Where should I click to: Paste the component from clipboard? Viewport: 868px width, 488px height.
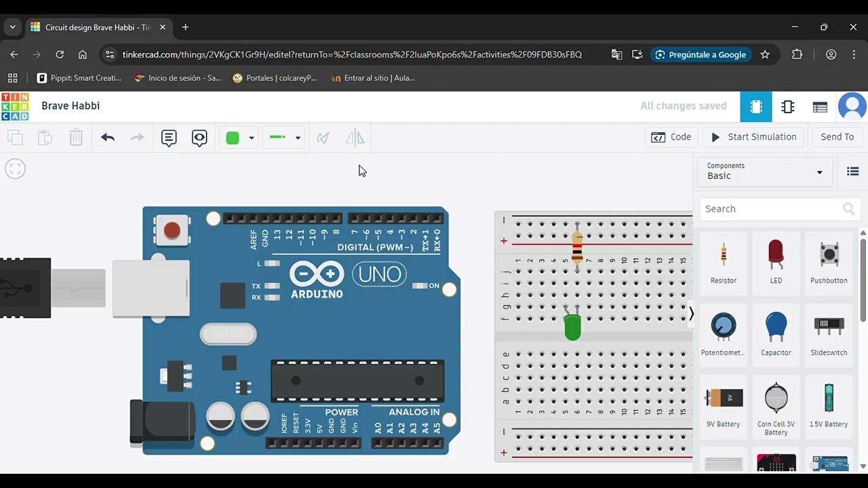(x=45, y=138)
